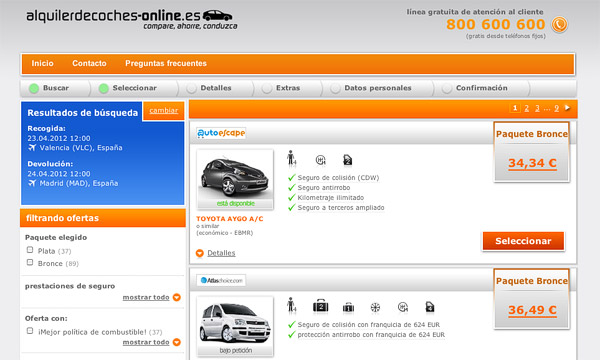Click the airplane icon next to Madrid (MAD)

32,183
